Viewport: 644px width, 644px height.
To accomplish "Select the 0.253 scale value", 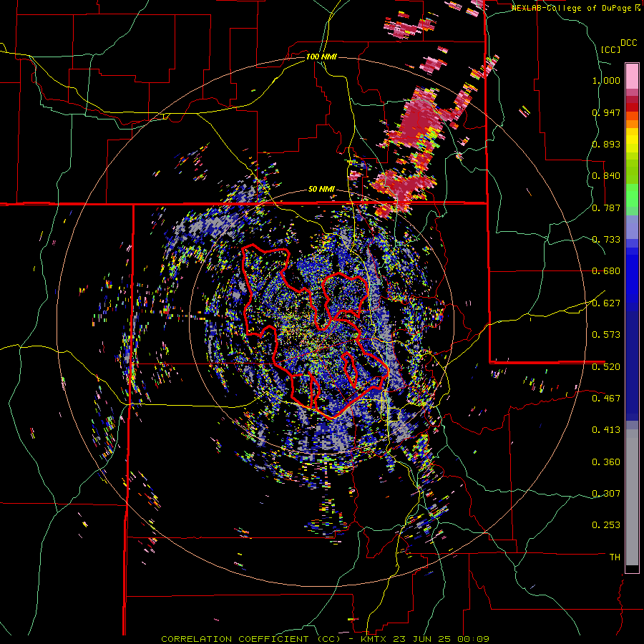I will 606,525.
